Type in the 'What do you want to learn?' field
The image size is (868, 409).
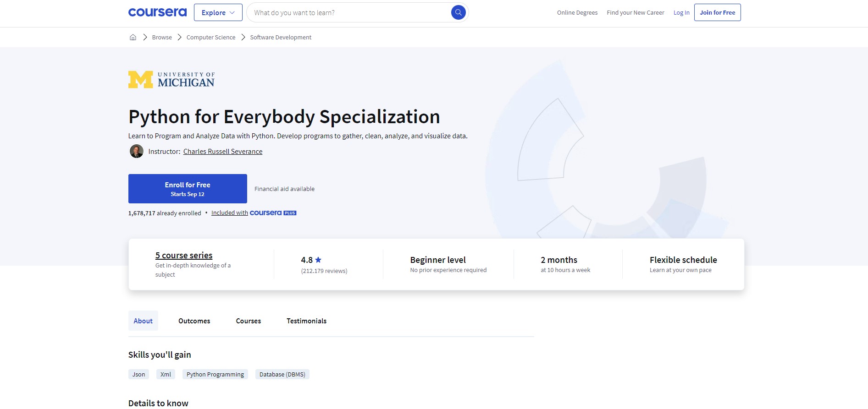348,13
